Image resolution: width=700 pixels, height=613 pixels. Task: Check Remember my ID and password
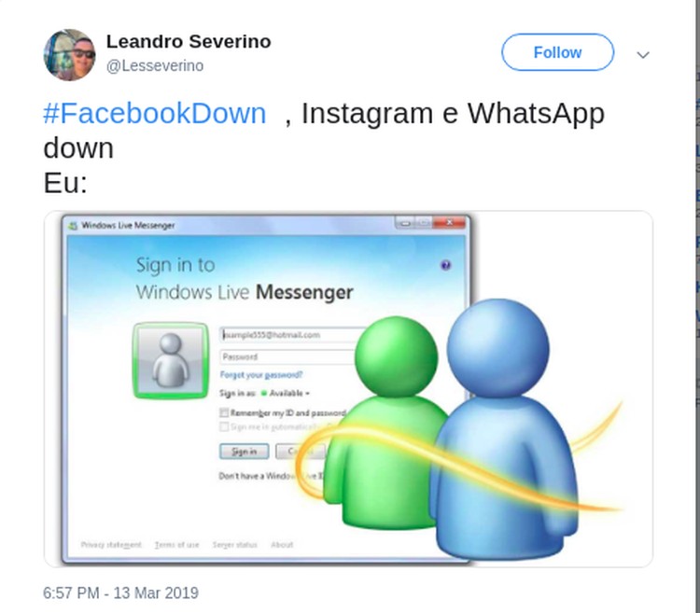224,412
